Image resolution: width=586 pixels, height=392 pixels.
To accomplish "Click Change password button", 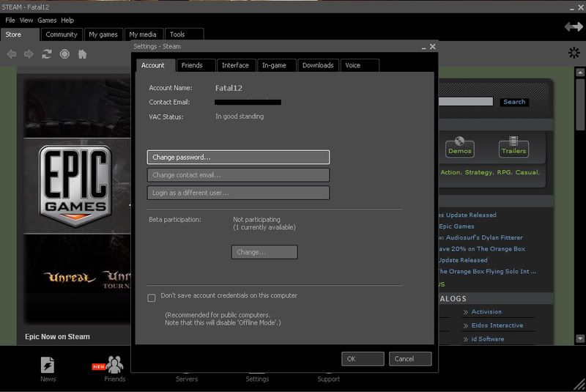I will (239, 158).
